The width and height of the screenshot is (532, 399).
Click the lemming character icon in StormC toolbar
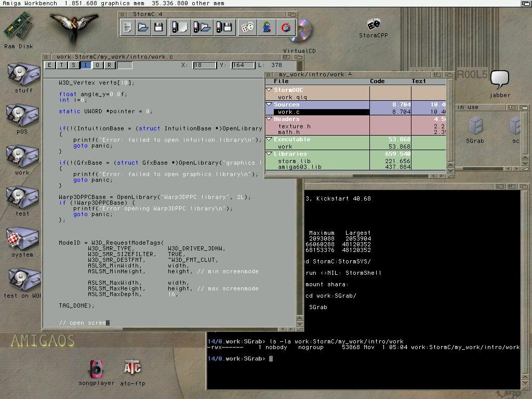pos(267,28)
